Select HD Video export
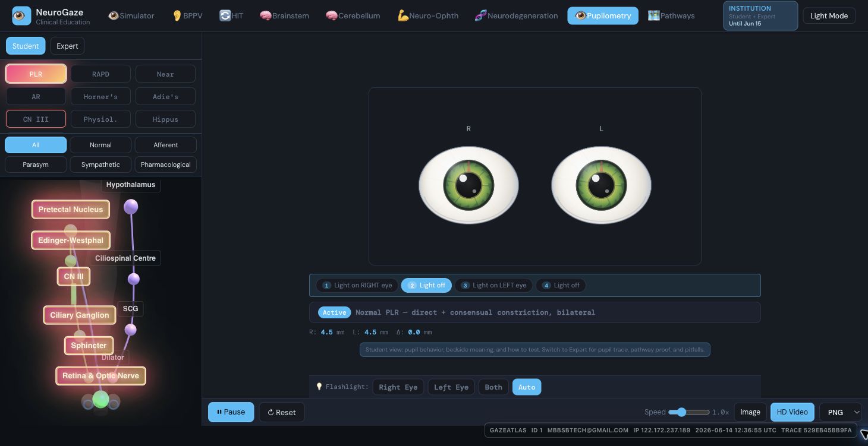Image resolution: width=868 pixels, height=446 pixels. point(792,412)
